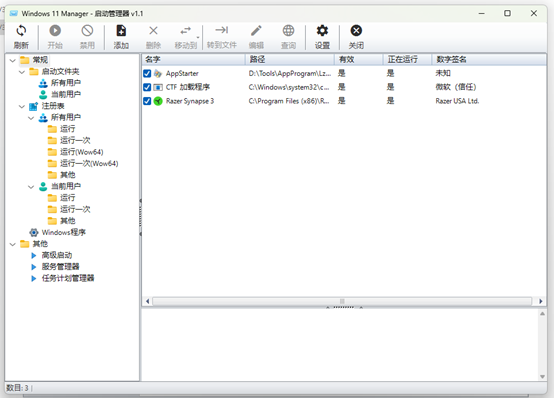Open the Windows程序 gear item

(63, 232)
